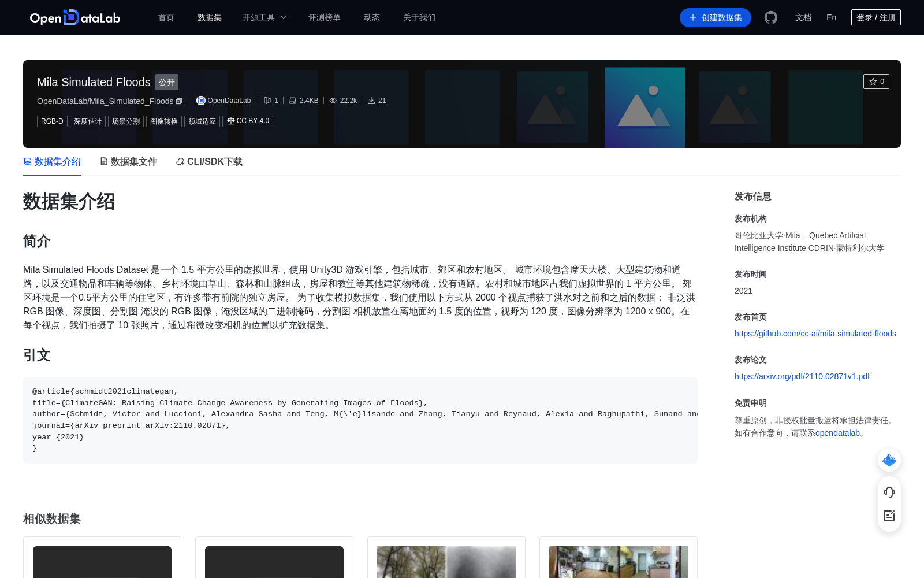Open the feedback note icon

[889, 516]
